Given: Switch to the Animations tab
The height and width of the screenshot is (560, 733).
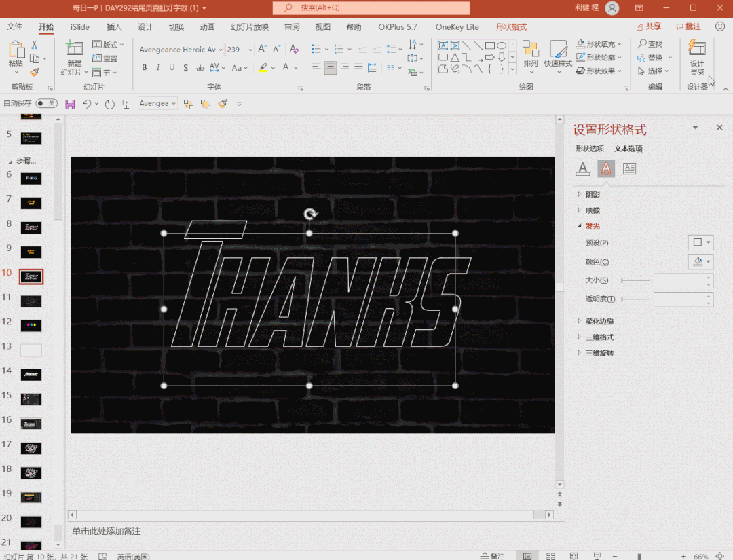Looking at the screenshot, I should click(207, 27).
